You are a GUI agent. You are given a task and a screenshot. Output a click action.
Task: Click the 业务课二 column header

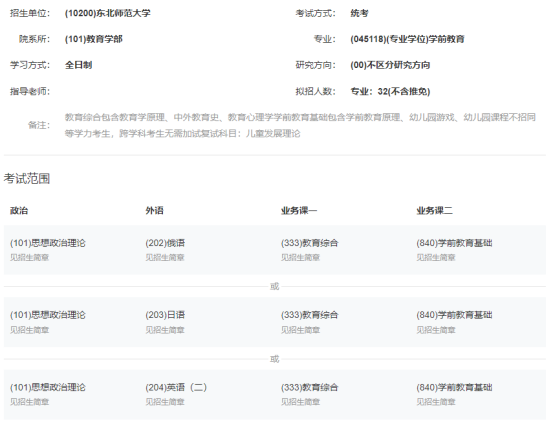click(x=434, y=211)
